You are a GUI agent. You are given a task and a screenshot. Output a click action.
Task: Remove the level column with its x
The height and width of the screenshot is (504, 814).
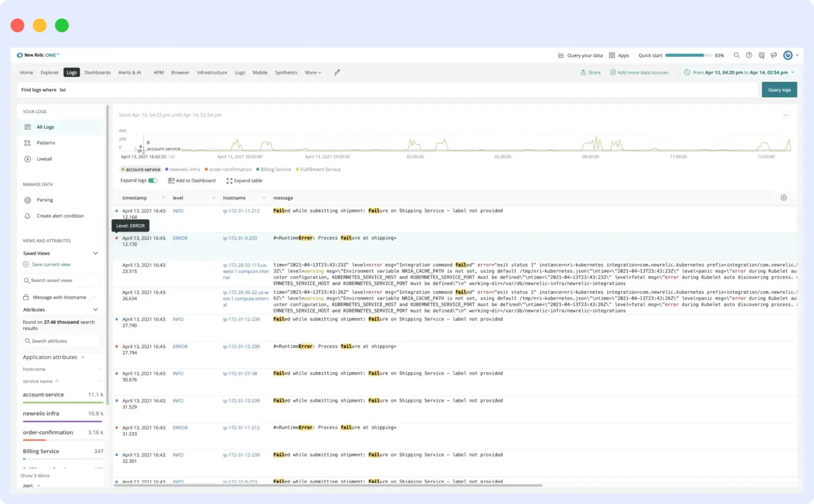[214, 198]
